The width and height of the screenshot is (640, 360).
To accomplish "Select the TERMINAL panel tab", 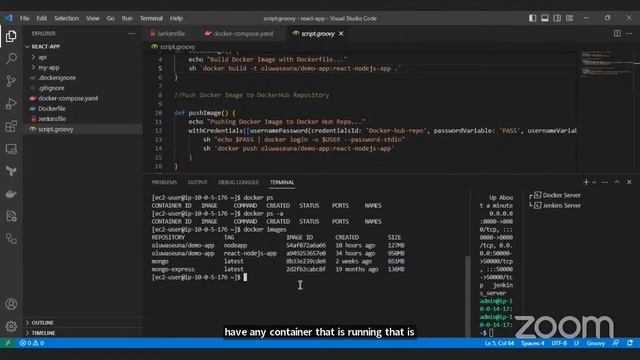I will coord(282,182).
